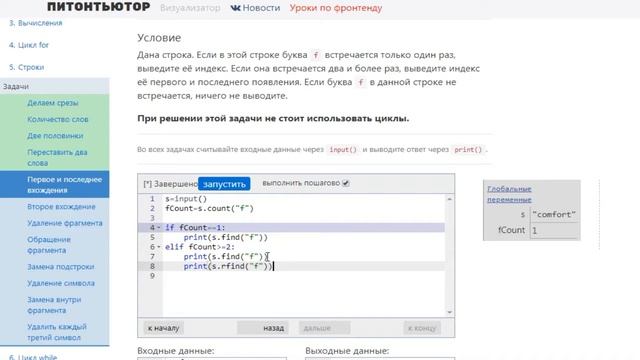Click the inline input() code in instructions
Screen dimensions: 640x360
(x=343, y=150)
